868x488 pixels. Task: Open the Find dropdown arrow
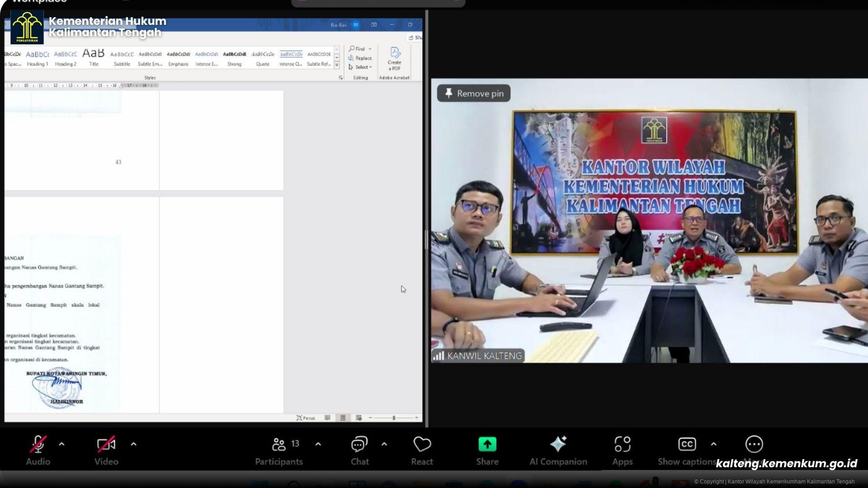point(370,49)
